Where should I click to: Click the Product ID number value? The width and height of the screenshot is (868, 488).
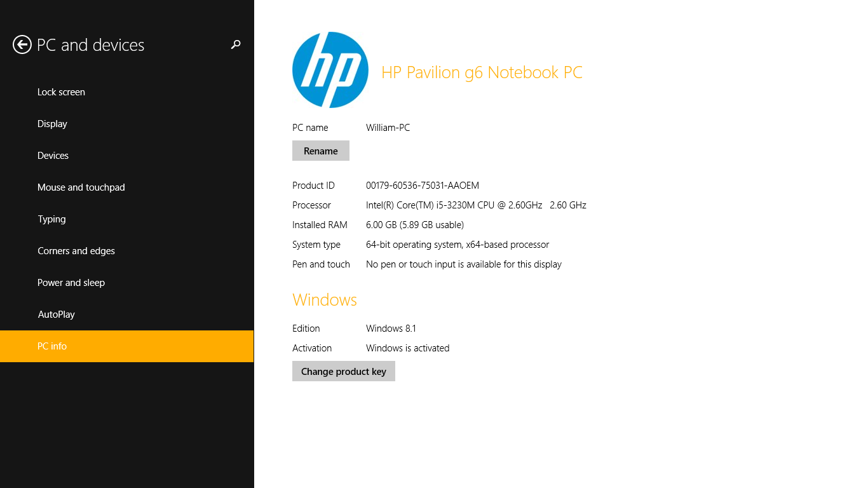[x=423, y=186]
